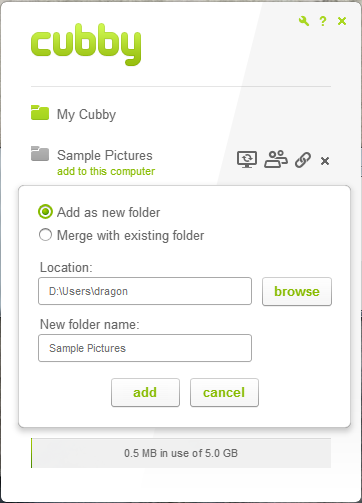Dismiss the dialog with the cancel button
This screenshot has width=362, height=503.
click(x=224, y=392)
